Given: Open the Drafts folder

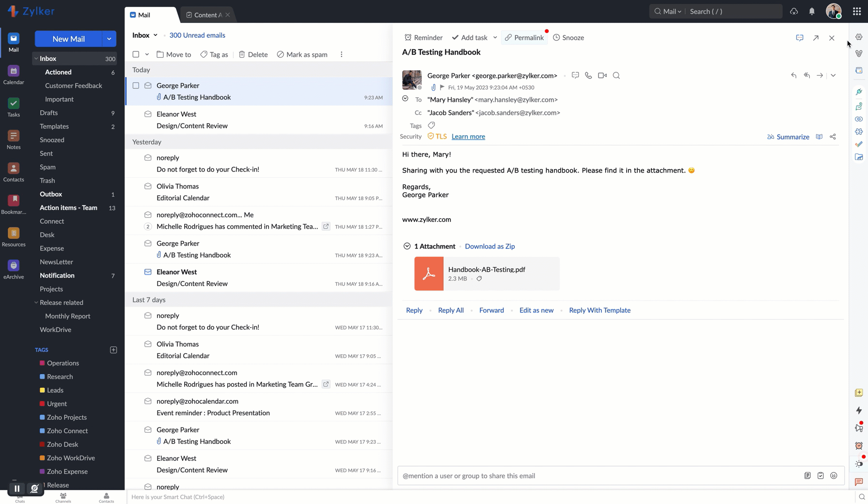Looking at the screenshot, I should coord(48,113).
